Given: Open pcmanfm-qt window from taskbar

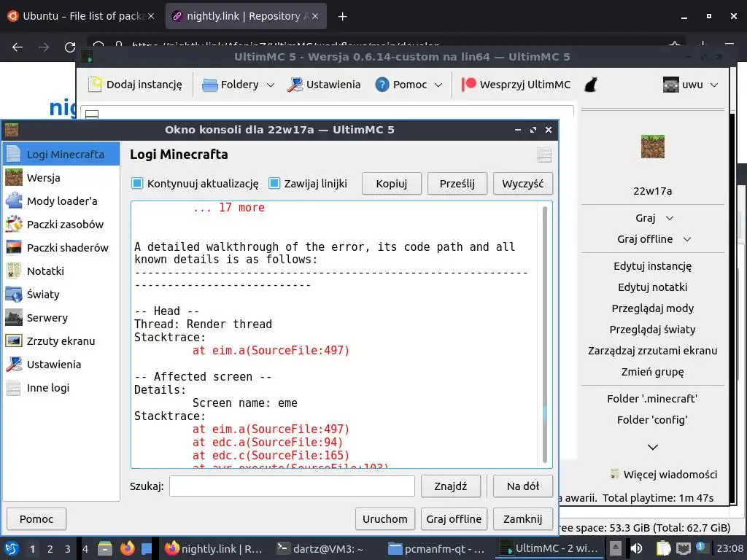Looking at the screenshot, I should point(437,548).
